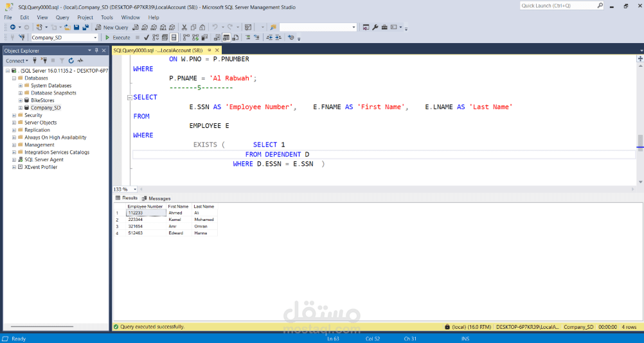Click the DAX query icon
This screenshot has height=343, width=644.
click(172, 28)
